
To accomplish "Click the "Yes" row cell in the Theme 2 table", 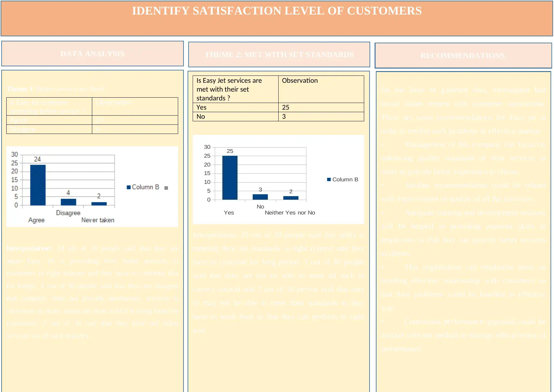I will (x=236, y=107).
